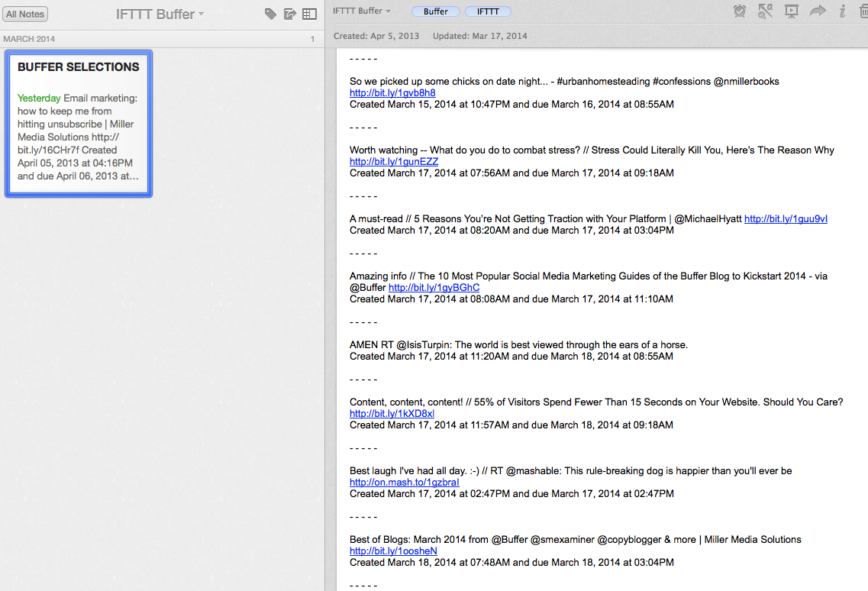Open note's IFTTT Buffer notebook selector
This screenshot has width=868, height=591.
tap(362, 11)
